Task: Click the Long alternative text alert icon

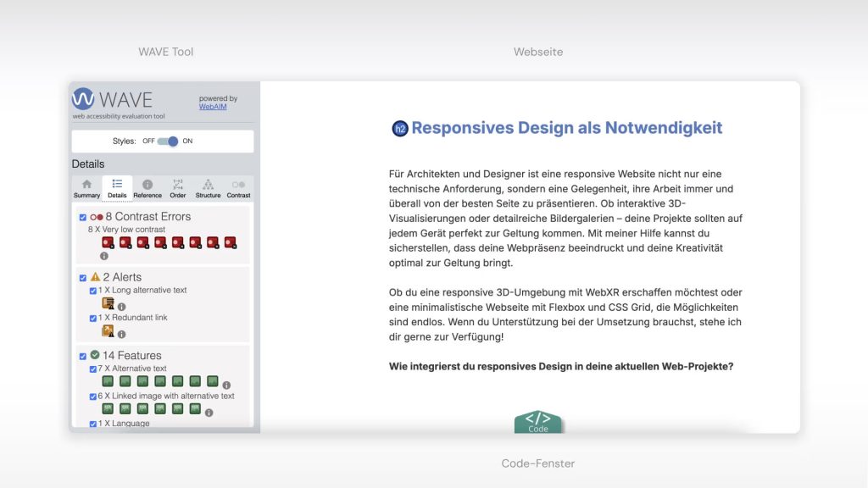Action: tap(108, 304)
